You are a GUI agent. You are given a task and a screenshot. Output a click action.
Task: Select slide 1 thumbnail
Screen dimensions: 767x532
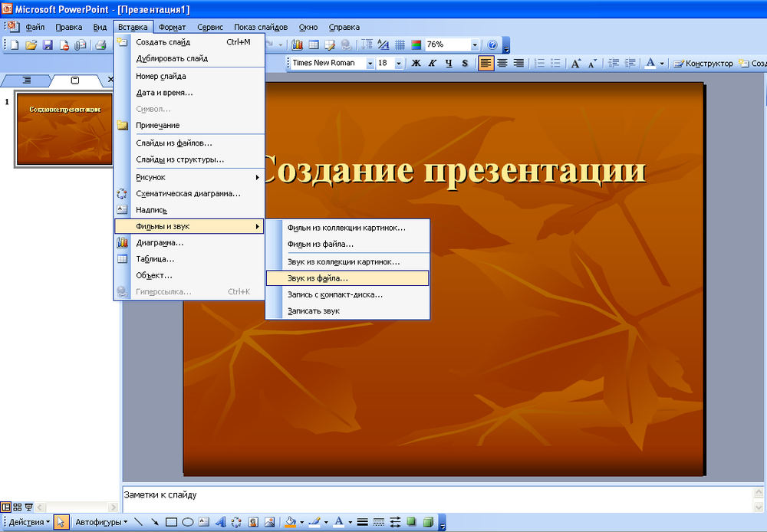(x=64, y=129)
